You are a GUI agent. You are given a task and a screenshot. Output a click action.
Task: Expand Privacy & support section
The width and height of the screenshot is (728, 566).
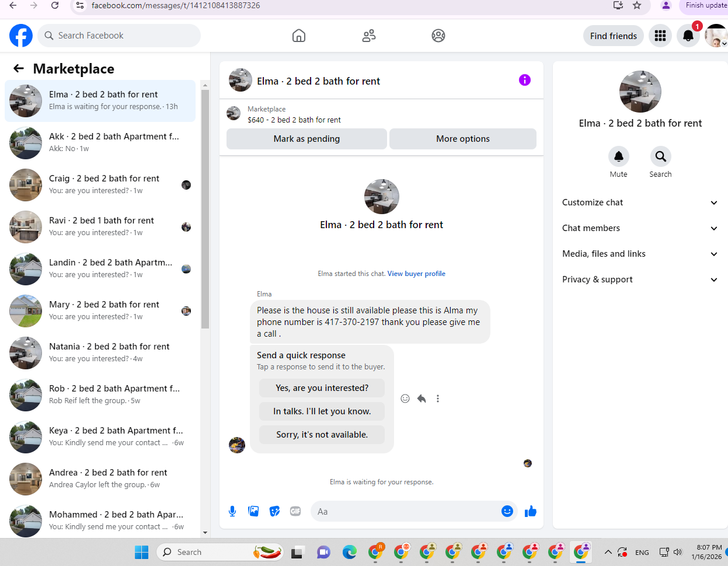click(x=640, y=279)
